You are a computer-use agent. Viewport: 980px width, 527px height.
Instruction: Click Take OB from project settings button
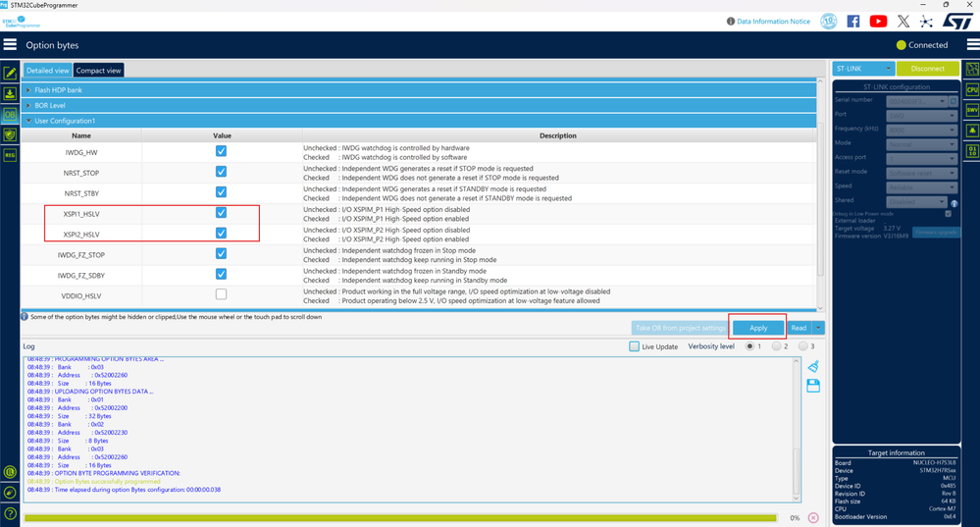[680, 328]
